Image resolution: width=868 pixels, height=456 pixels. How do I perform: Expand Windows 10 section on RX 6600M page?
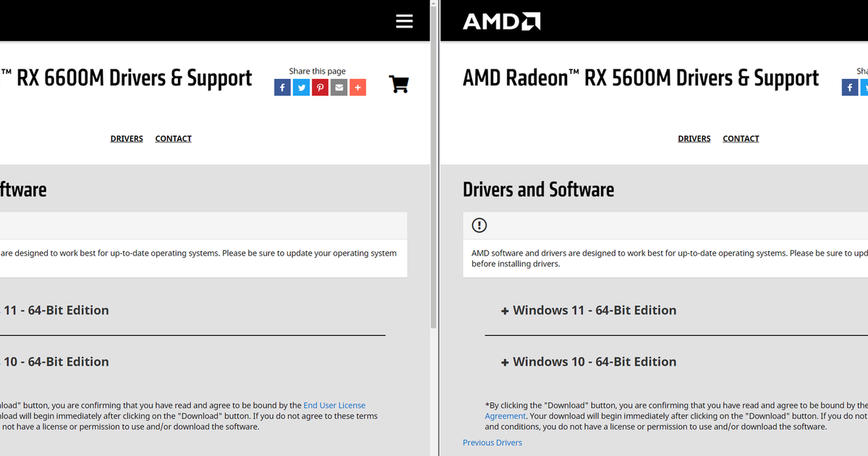56,361
